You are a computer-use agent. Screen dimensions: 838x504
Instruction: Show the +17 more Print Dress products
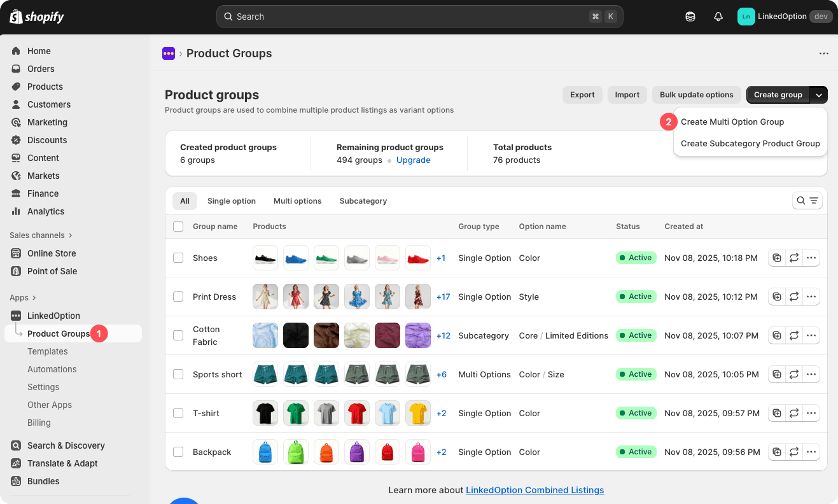[x=443, y=297]
